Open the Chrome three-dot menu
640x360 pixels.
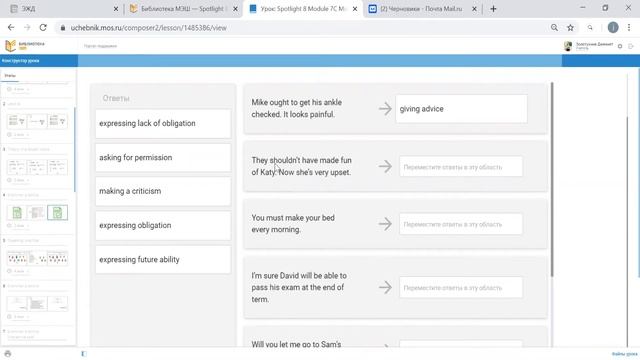pyautogui.click(x=629, y=27)
